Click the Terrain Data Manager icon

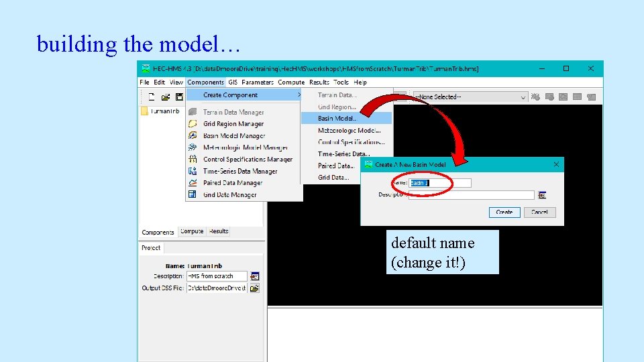pos(193,112)
